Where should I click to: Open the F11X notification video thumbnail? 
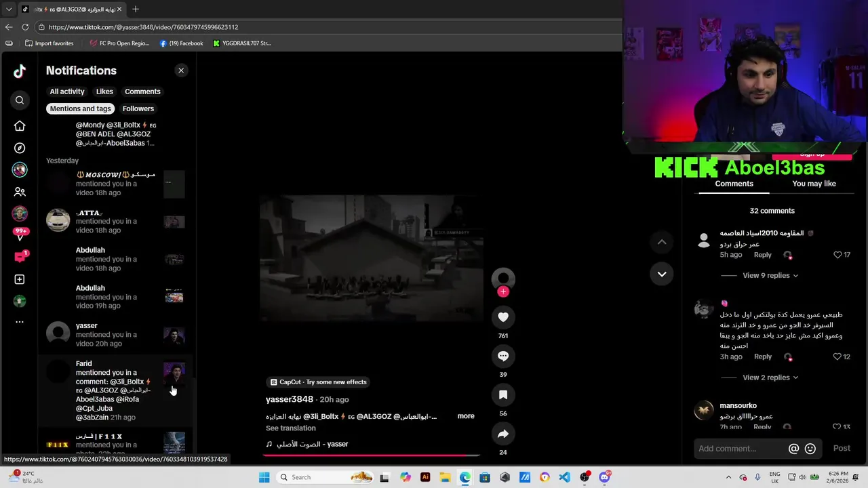174,443
